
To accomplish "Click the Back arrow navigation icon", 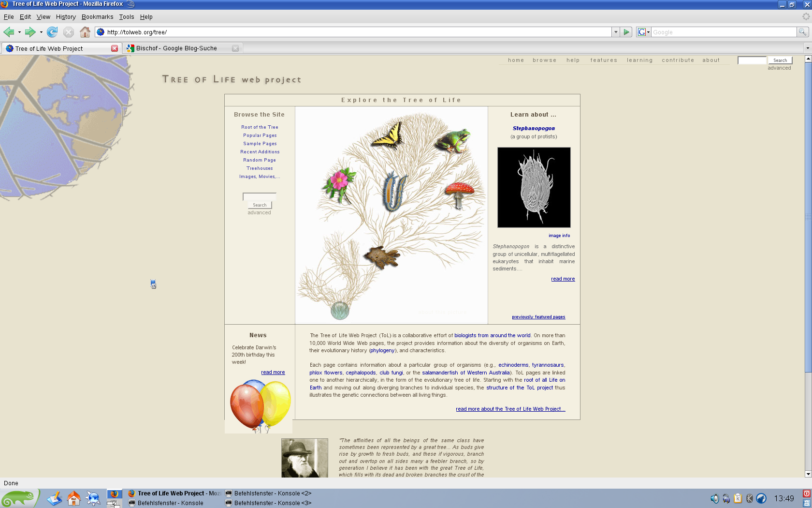I will click(x=9, y=32).
